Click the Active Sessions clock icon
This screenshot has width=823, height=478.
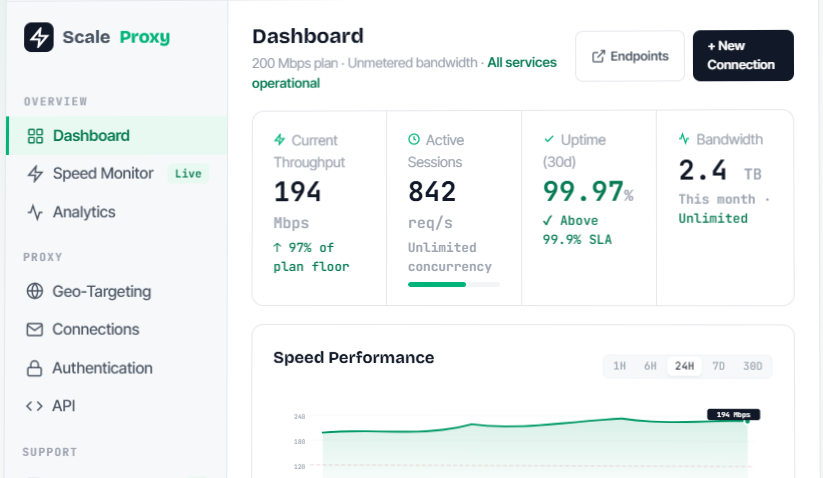point(414,139)
